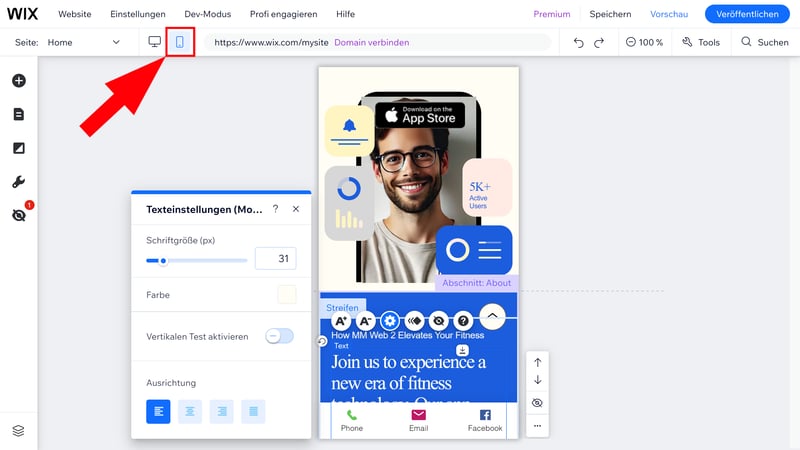This screenshot has height=450, width=800.
Task: Open Mobile Tools wrench icon in sidebar
Action: (x=19, y=182)
